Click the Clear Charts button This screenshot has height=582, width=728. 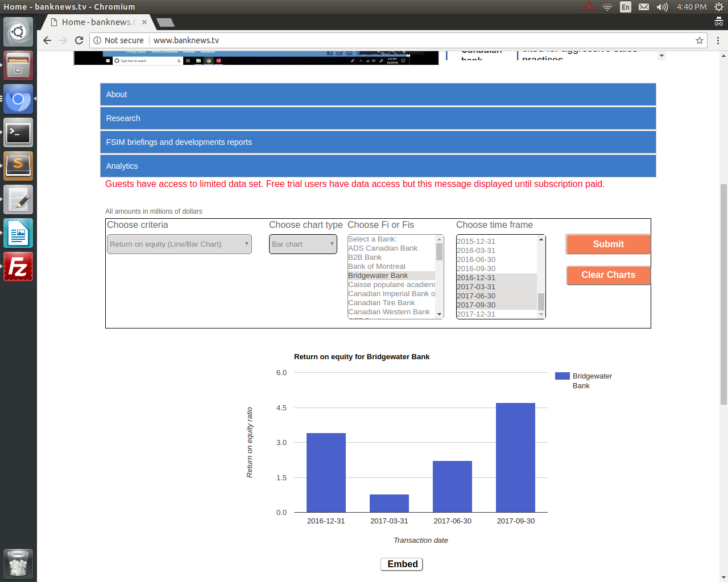(608, 275)
